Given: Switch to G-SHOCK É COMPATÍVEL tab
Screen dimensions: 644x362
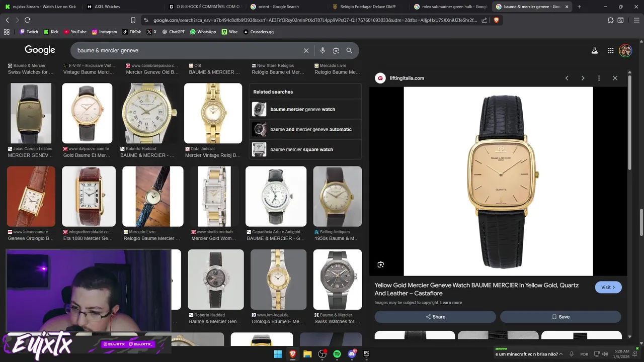Looking at the screenshot, I should (x=205, y=7).
